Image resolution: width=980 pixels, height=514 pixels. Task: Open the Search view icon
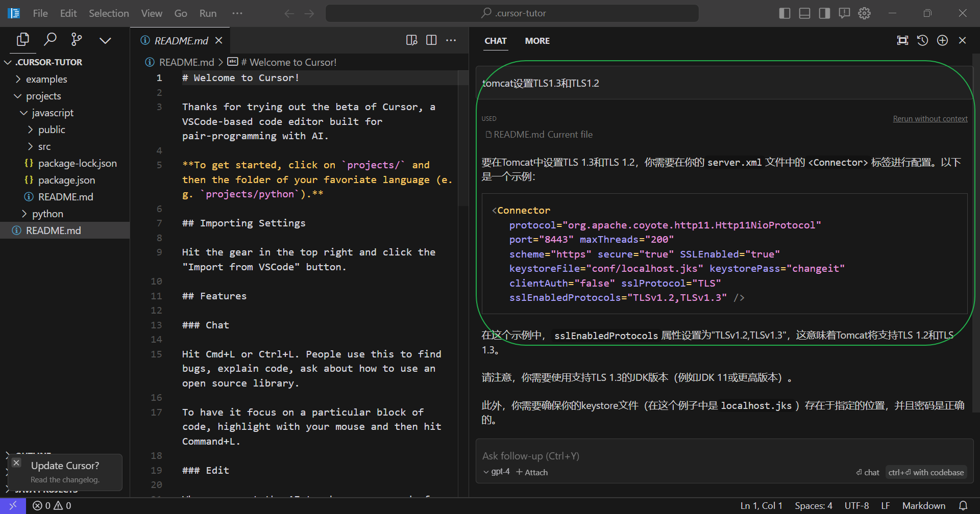point(50,40)
